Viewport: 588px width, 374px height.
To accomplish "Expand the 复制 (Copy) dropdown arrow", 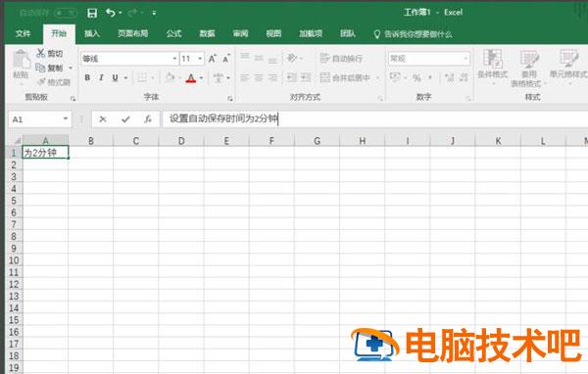I will pyautogui.click(x=71, y=68).
